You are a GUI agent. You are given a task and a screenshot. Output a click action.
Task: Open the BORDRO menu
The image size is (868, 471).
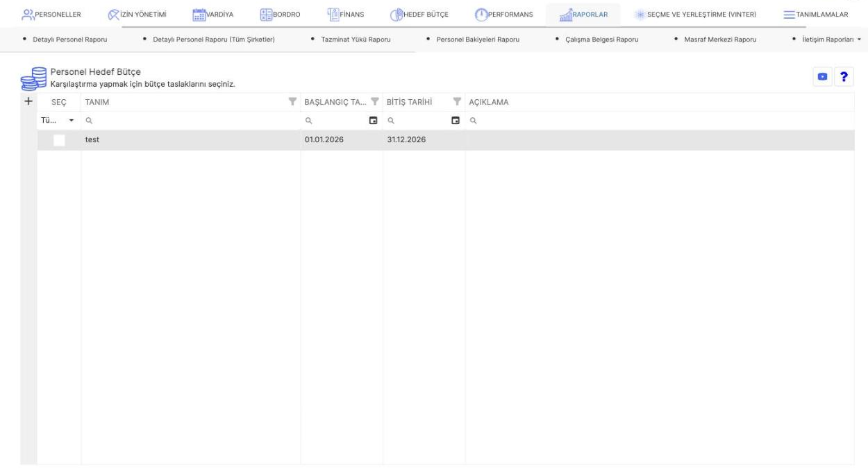[x=280, y=15]
